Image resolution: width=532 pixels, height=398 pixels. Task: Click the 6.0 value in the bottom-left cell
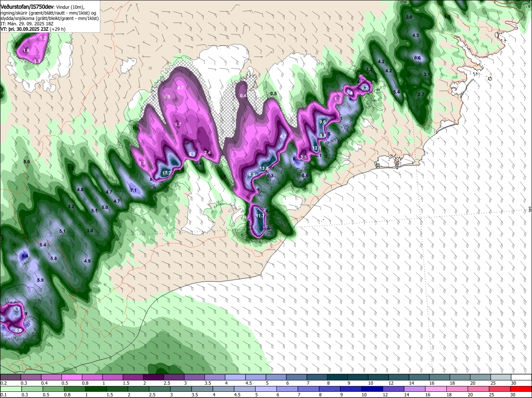coord(18,330)
